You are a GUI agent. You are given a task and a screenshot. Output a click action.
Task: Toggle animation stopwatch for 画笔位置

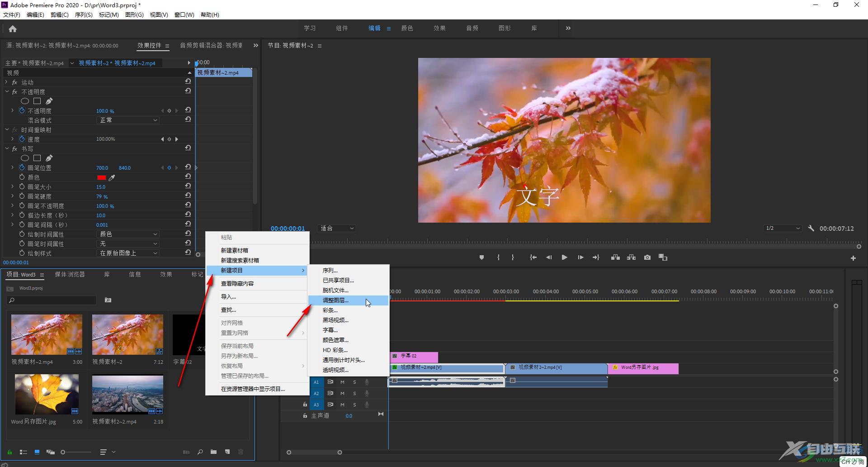coord(22,167)
